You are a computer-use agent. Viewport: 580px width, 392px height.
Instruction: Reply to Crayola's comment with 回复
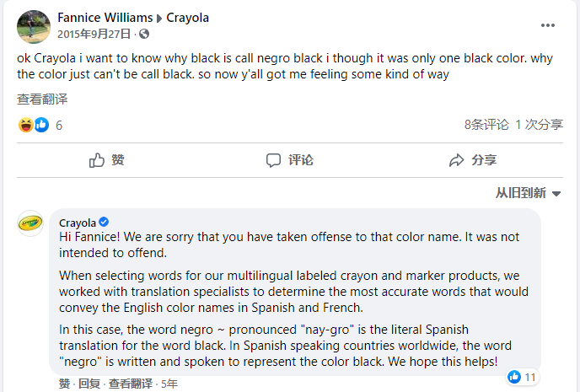89,384
